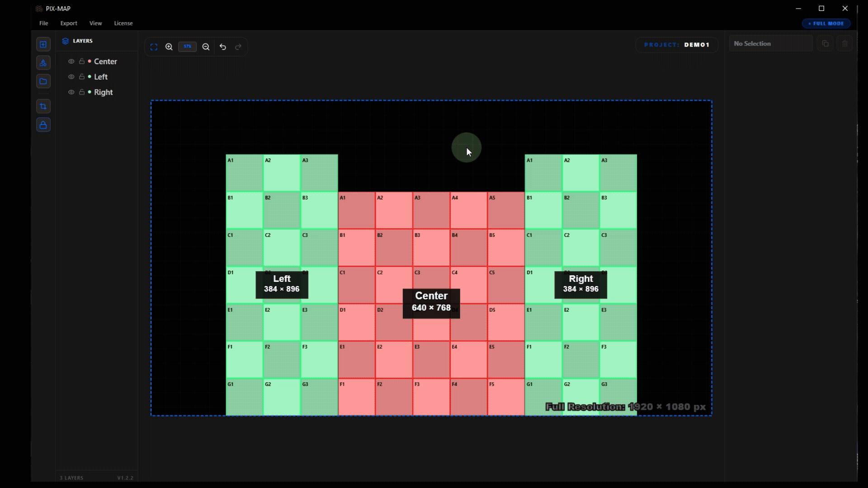
Task: Open the View menu
Action: click(95, 23)
